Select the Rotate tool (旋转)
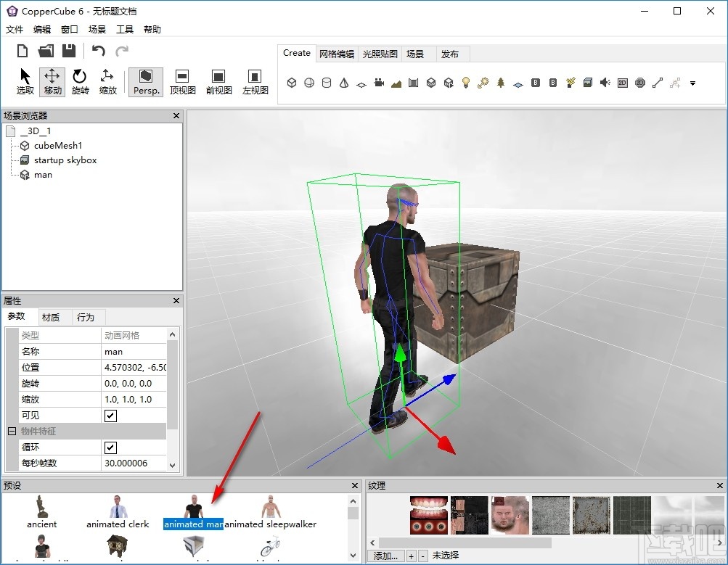Viewport: 728px width, 565px height. [80, 81]
